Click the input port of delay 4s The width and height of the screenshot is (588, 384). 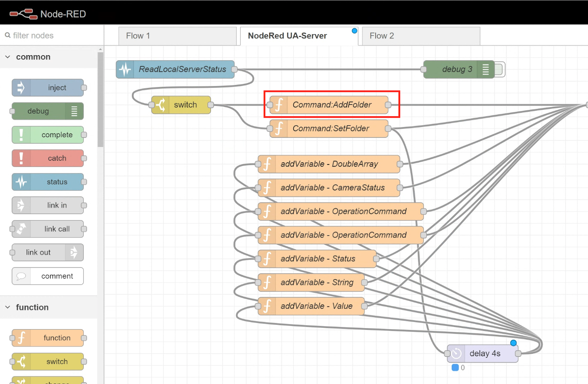447,353
